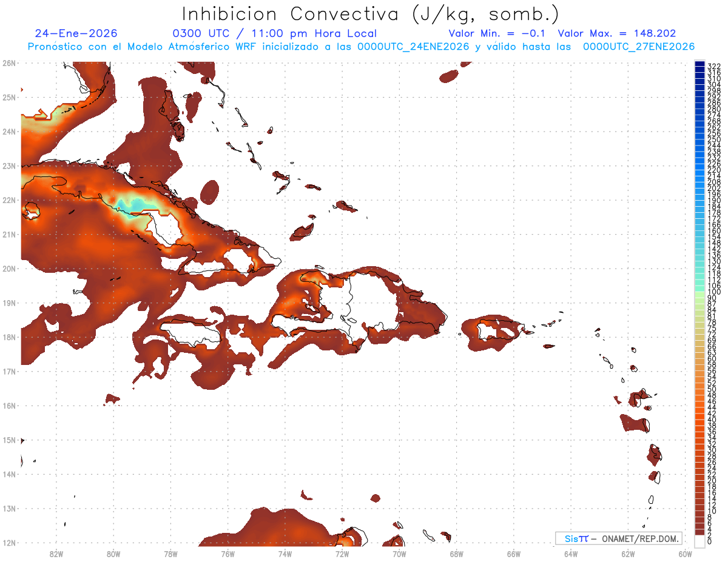Click the 66W longitude label
This screenshot has height=562, width=728.
coord(514,554)
